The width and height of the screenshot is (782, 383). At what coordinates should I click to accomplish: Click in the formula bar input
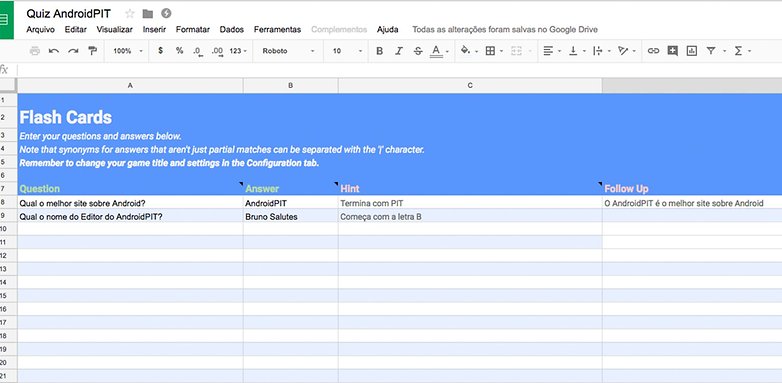click(x=399, y=70)
